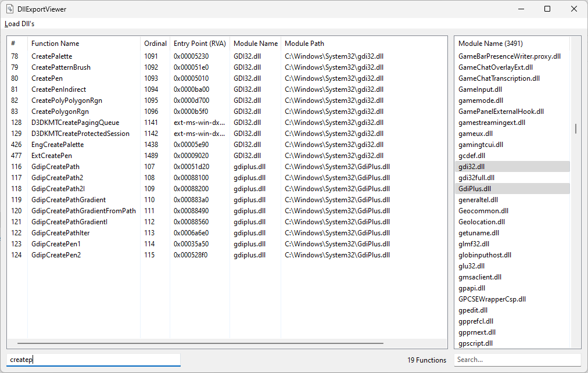This screenshot has width=588, height=373.
Task: Select GameInput.dll module
Action: tap(512, 89)
